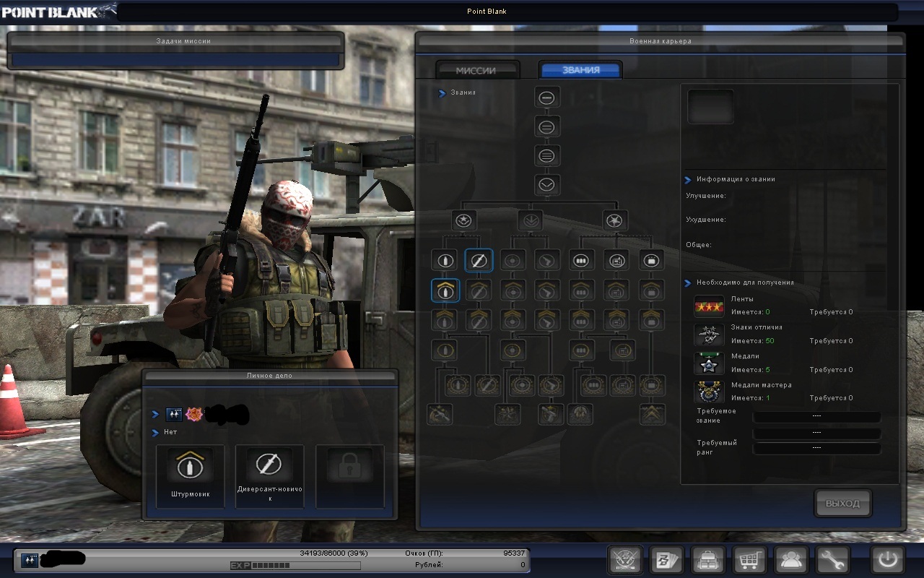The image size is (924, 578).
Task: Open the backpack inventory icon
Action: tap(707, 560)
